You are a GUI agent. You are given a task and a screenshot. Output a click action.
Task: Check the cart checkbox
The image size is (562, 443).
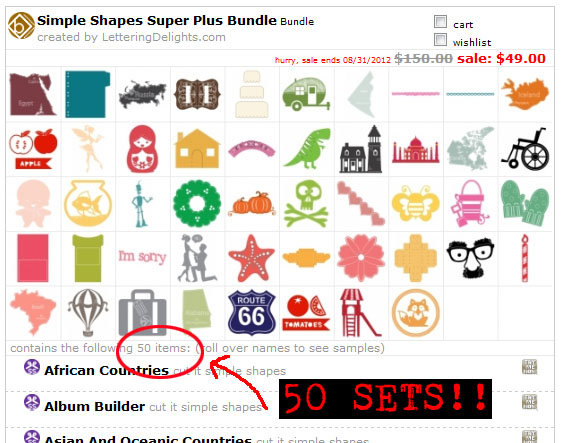click(x=440, y=22)
